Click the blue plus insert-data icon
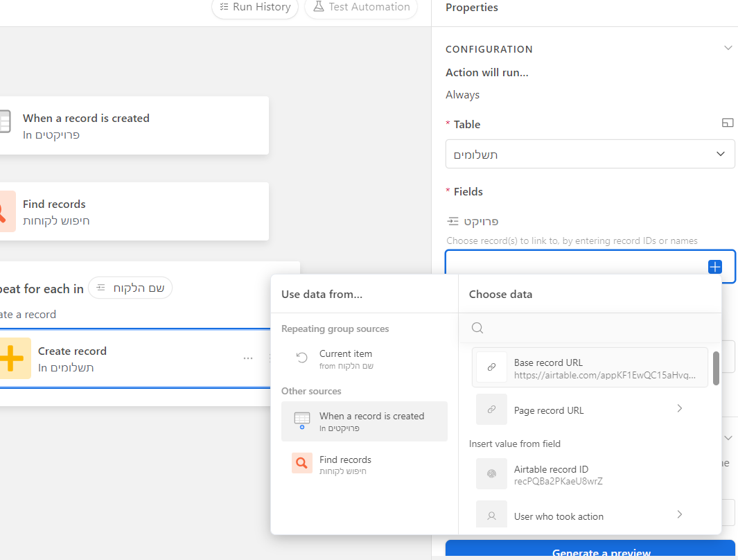 click(714, 267)
